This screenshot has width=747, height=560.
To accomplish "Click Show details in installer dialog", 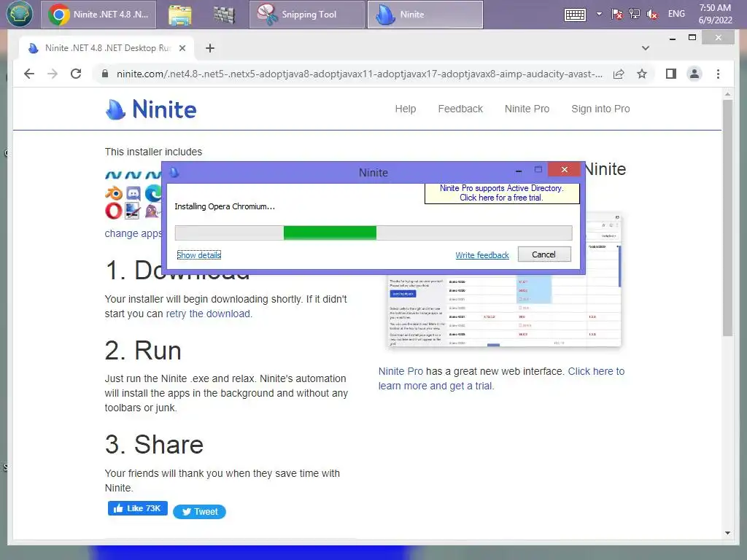I will 198,255.
